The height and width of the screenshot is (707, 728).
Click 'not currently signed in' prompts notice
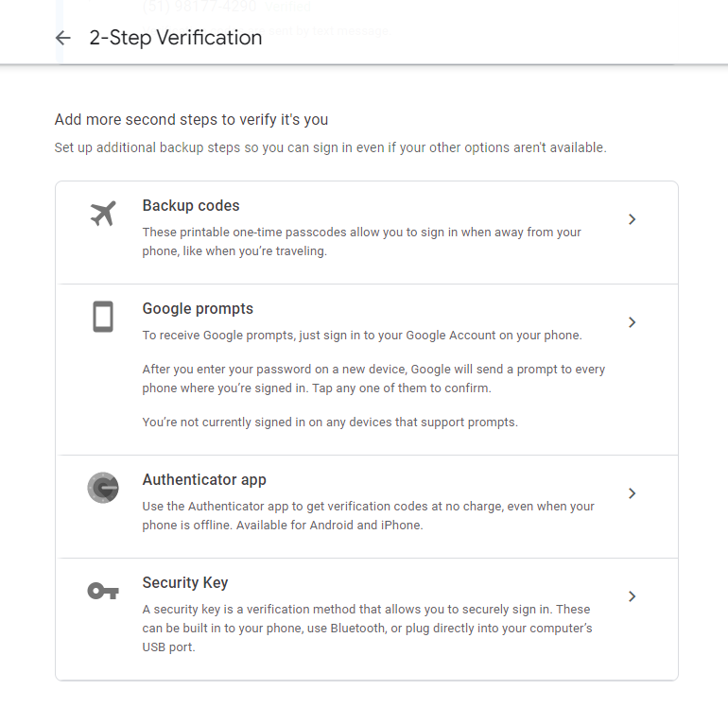tap(330, 422)
